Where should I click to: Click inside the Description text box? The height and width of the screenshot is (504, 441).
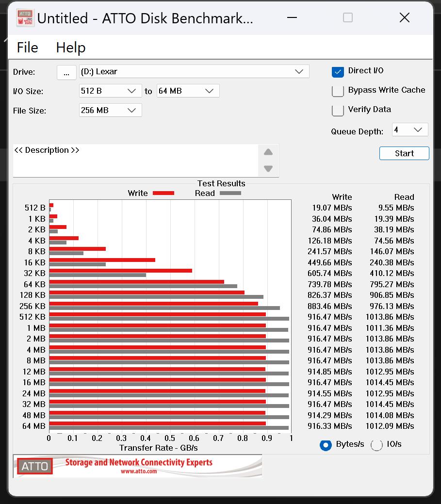pyautogui.click(x=135, y=161)
